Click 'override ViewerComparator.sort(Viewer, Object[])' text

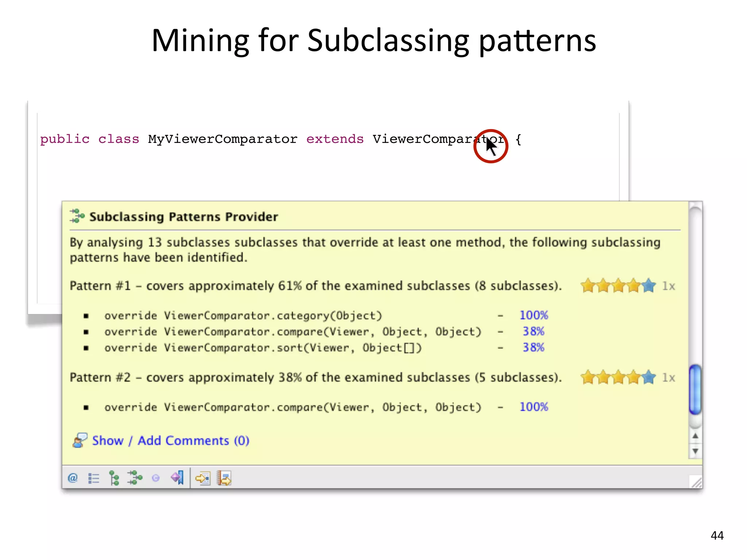[263, 347]
